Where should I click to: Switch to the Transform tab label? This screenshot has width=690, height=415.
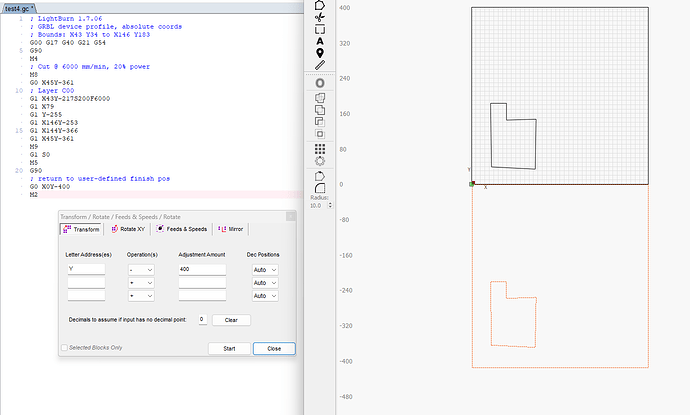click(86, 229)
